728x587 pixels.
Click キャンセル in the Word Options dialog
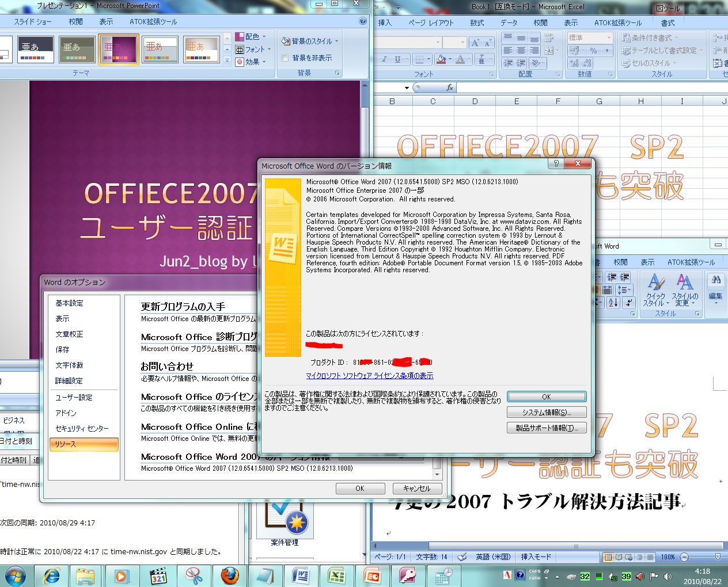tap(417, 488)
